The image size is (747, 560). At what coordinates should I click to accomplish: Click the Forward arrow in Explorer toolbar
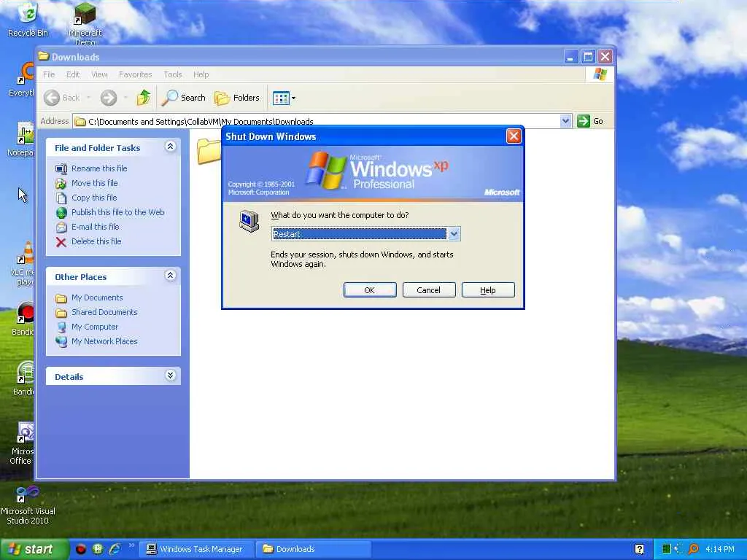(109, 98)
